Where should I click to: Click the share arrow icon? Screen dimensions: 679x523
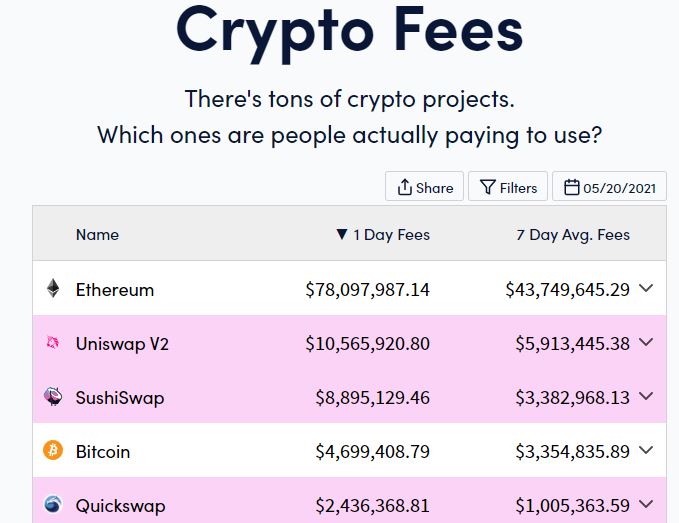[x=404, y=187]
